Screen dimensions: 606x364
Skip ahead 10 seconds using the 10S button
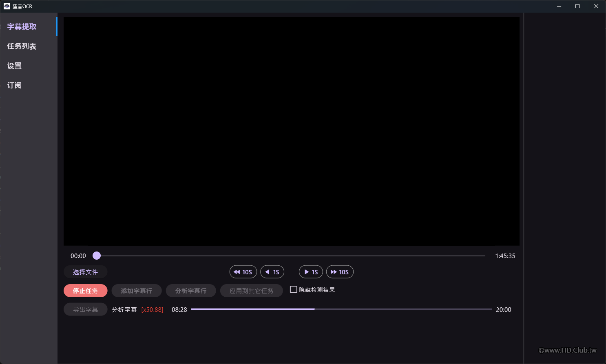(340, 272)
